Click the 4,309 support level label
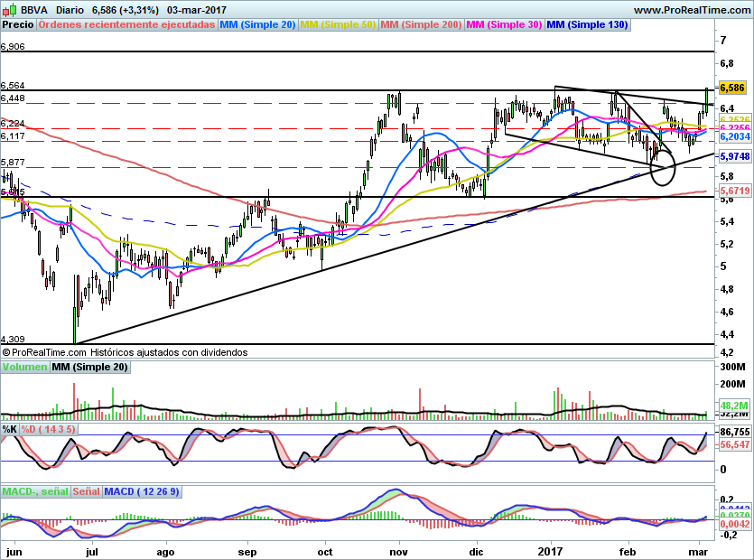 point(13,340)
